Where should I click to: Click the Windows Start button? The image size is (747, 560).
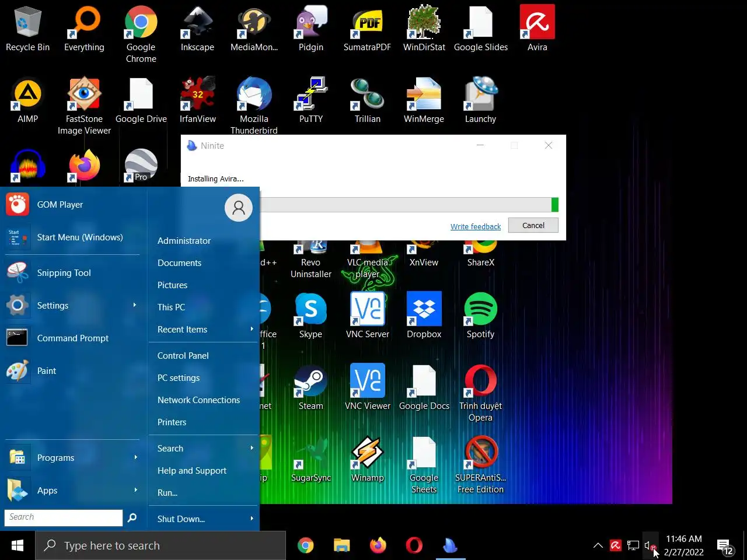18,545
